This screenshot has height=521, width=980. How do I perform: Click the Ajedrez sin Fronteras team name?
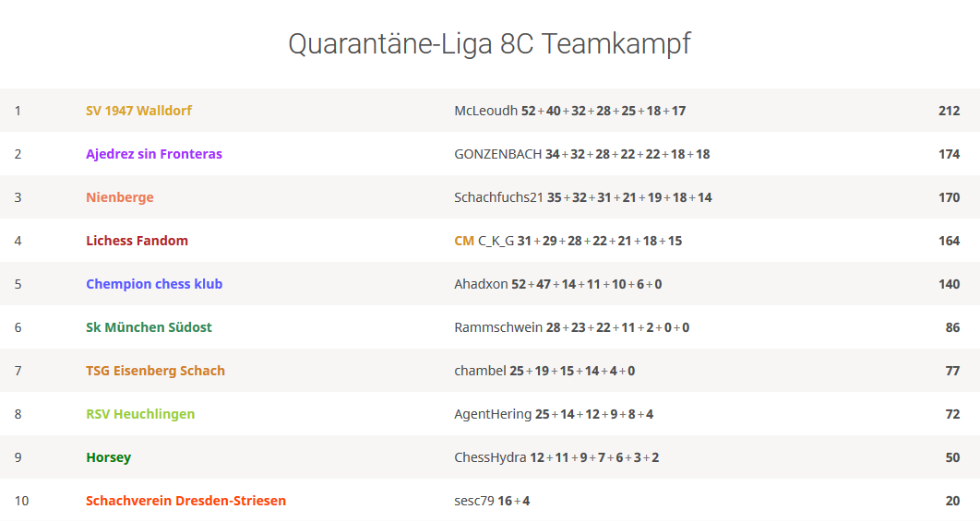point(154,154)
